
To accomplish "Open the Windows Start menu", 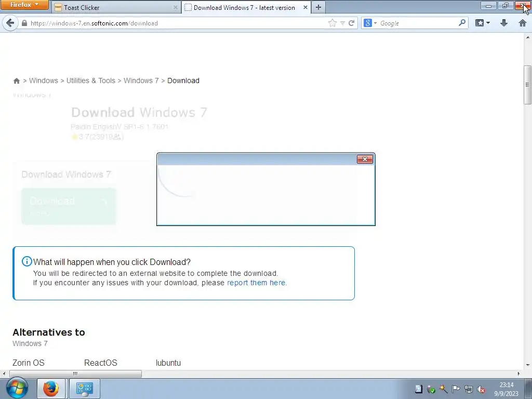I will [17, 389].
